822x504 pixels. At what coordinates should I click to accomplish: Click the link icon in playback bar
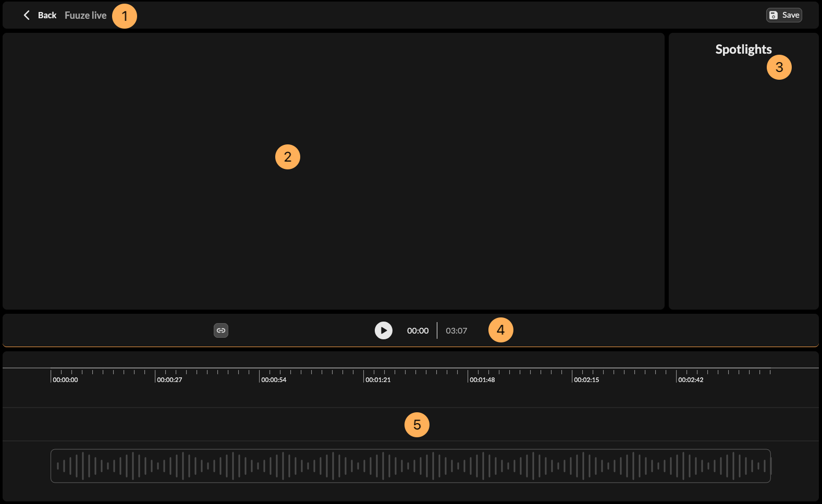[221, 330]
